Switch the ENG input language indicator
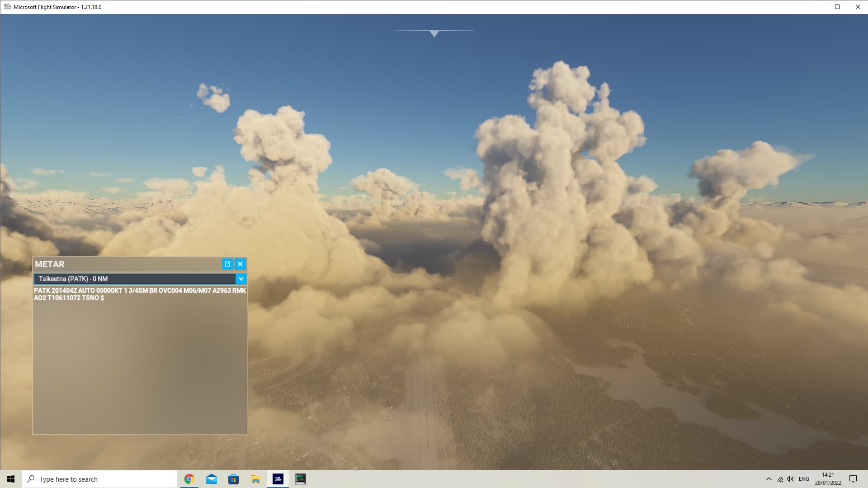868x488 pixels. 804,479
